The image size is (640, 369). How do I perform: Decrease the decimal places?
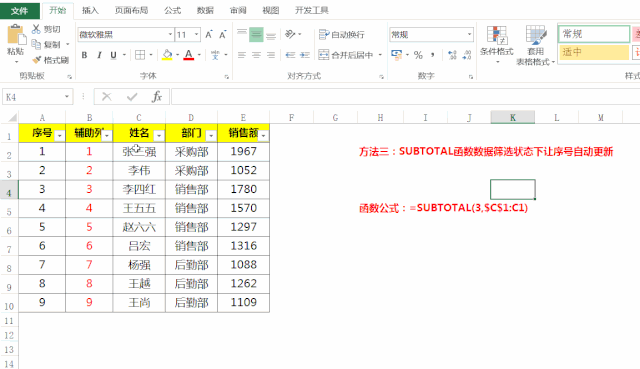pyautogui.click(x=467, y=55)
